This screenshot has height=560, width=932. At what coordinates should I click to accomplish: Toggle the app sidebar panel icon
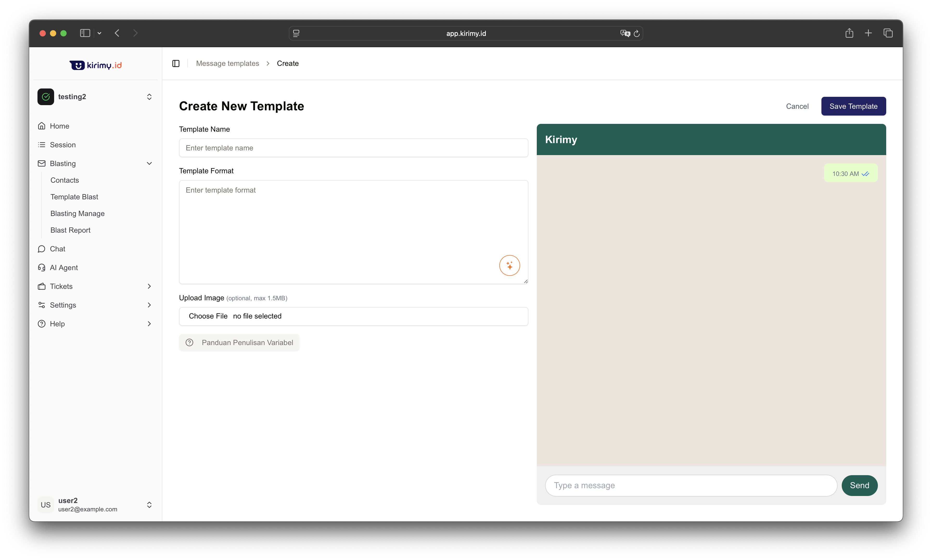click(176, 63)
